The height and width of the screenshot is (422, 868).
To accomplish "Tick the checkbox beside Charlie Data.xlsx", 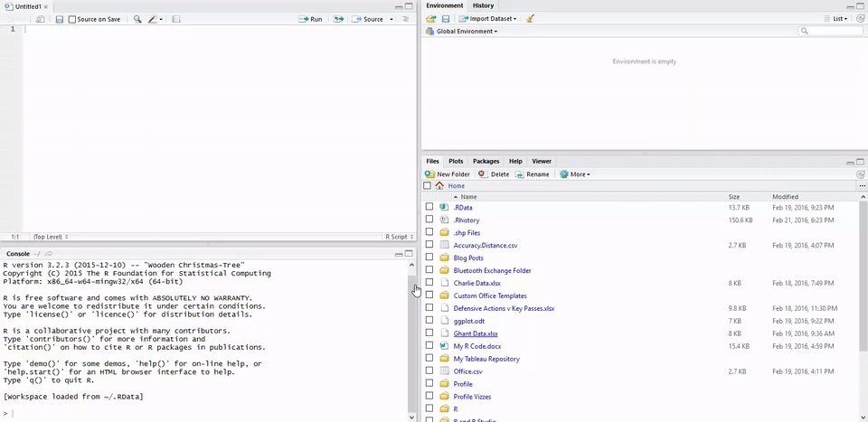I will pos(429,283).
